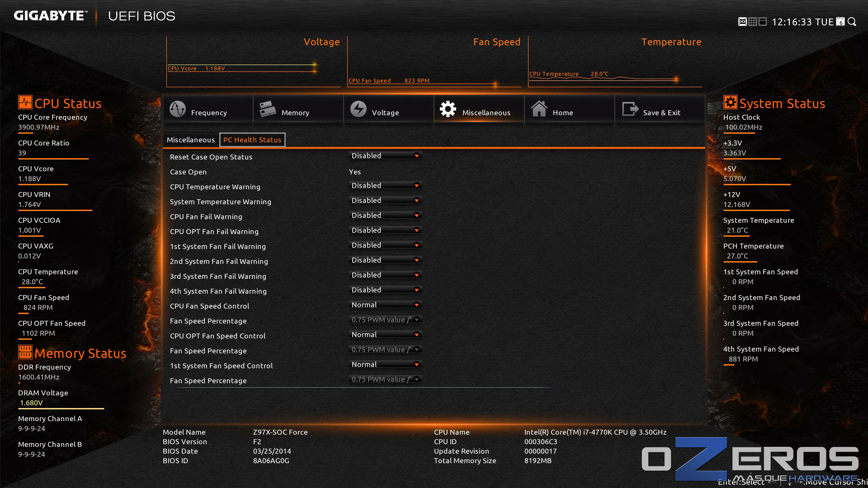Click the CPU OPT Fan Speed 1102 RPM
Screen dimensions: 868x488
(x=38, y=333)
